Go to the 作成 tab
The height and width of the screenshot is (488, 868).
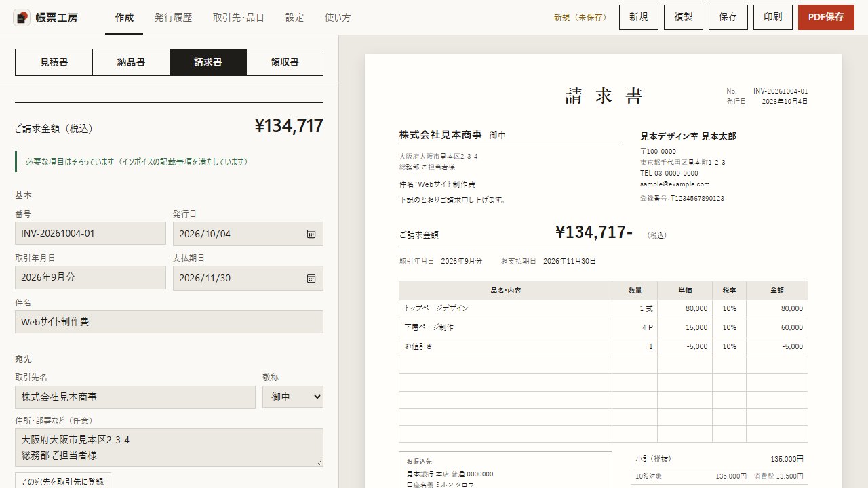click(x=124, y=18)
